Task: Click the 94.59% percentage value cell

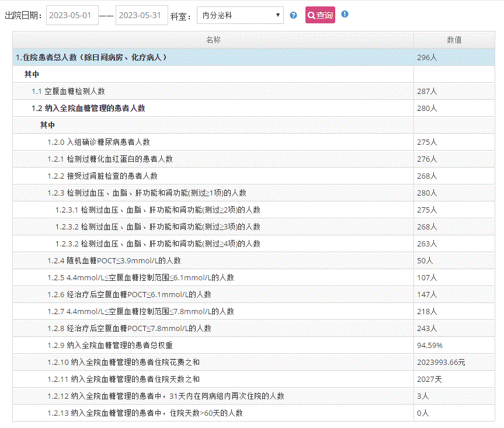Action: coord(430,345)
